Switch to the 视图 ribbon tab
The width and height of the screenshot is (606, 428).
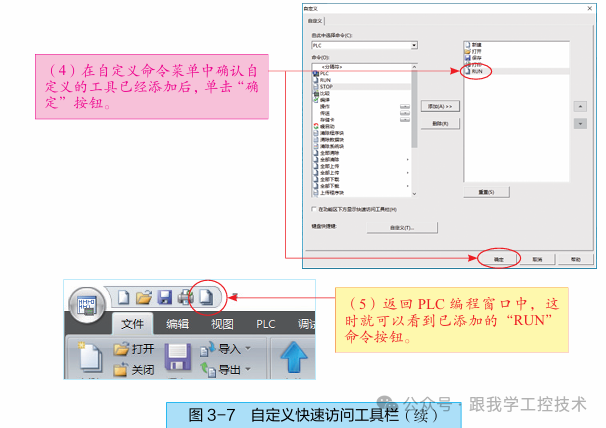tap(222, 324)
